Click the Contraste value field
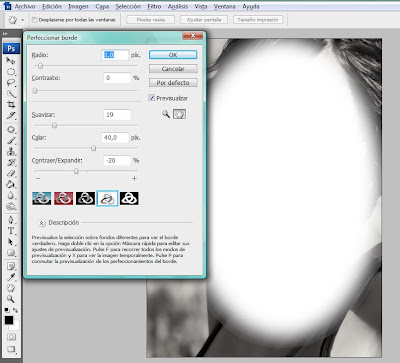This screenshot has height=363, width=400. 117,78
